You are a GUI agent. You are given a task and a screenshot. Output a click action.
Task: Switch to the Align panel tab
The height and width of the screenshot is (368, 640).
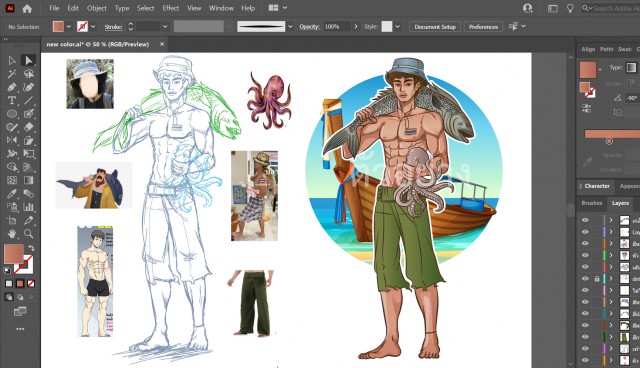tap(588, 49)
